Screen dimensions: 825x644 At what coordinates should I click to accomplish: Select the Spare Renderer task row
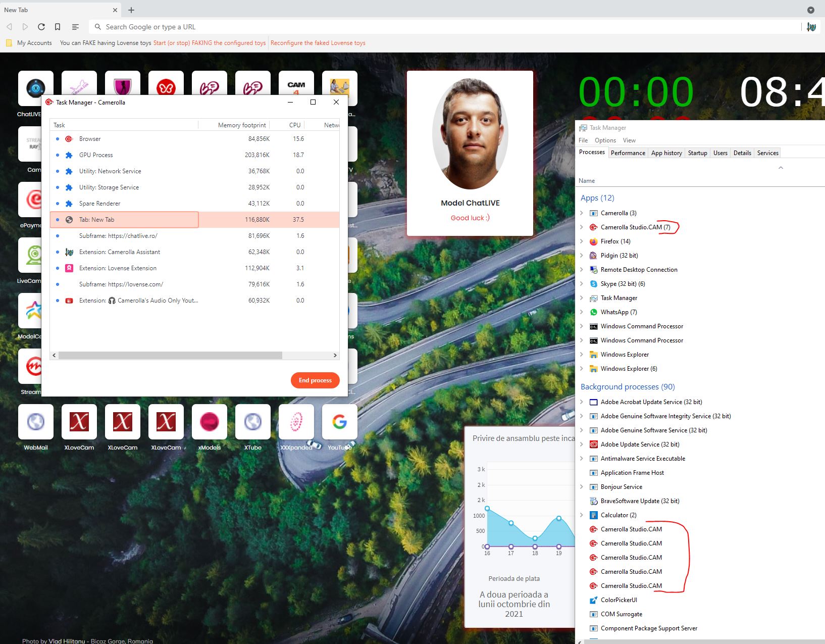tap(195, 204)
